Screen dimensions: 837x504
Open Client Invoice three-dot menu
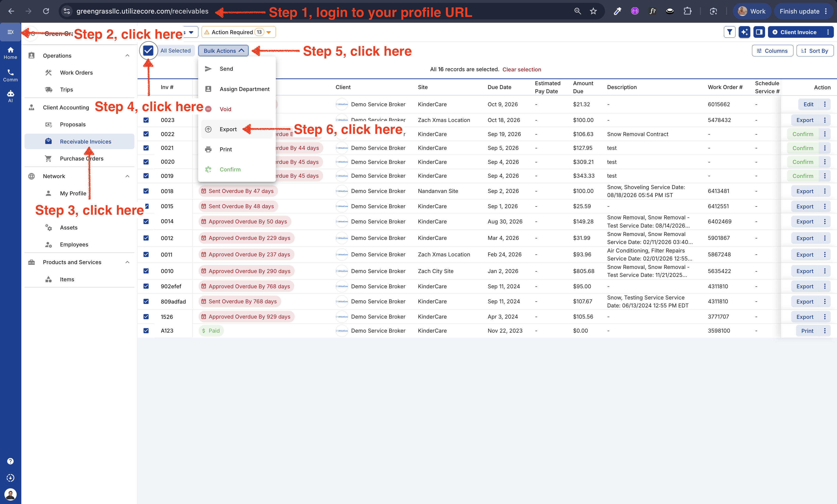828,32
